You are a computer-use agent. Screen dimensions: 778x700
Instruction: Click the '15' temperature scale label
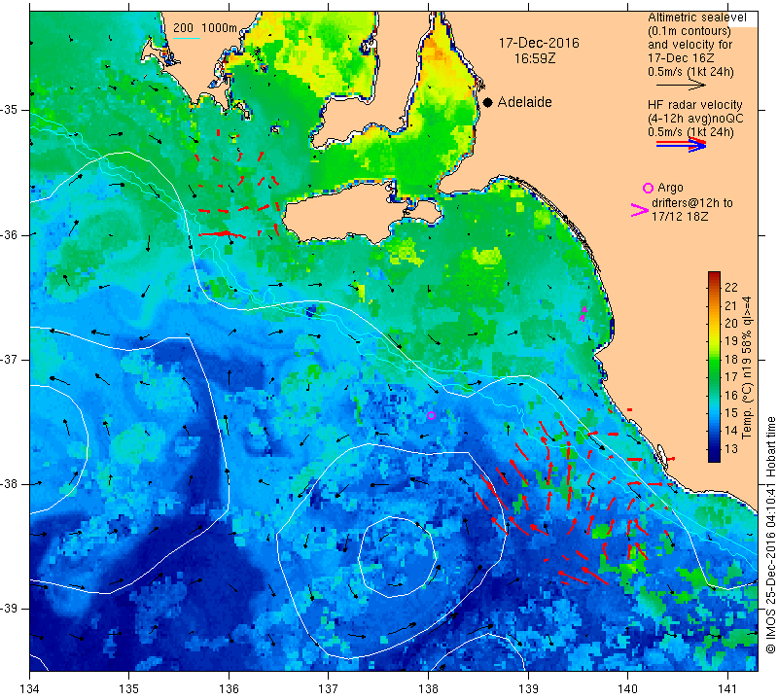pos(731,413)
